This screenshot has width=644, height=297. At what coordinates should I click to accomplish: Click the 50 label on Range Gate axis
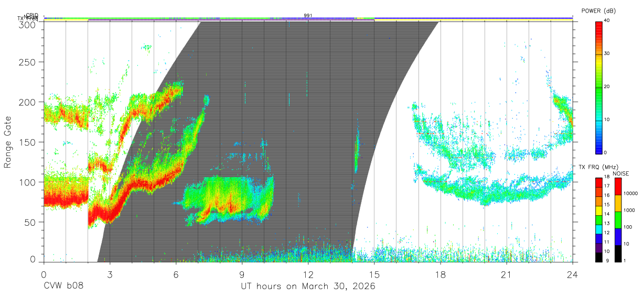30,222
